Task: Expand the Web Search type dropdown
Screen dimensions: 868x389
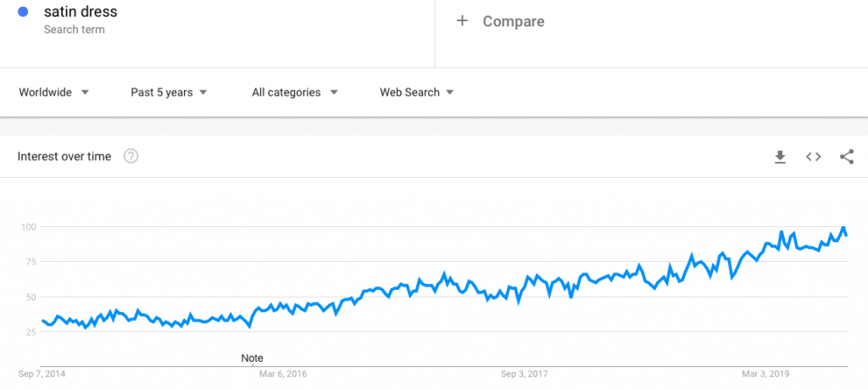Action: tap(416, 92)
